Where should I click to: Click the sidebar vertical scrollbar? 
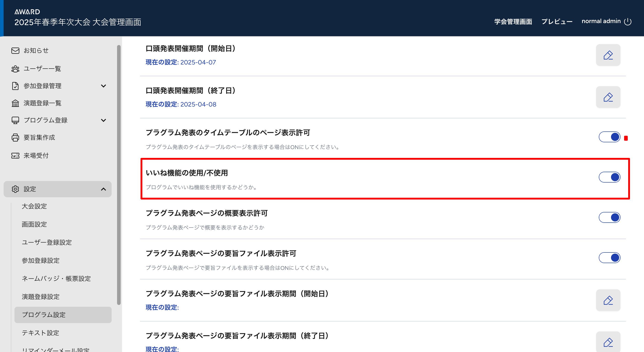pos(119,175)
